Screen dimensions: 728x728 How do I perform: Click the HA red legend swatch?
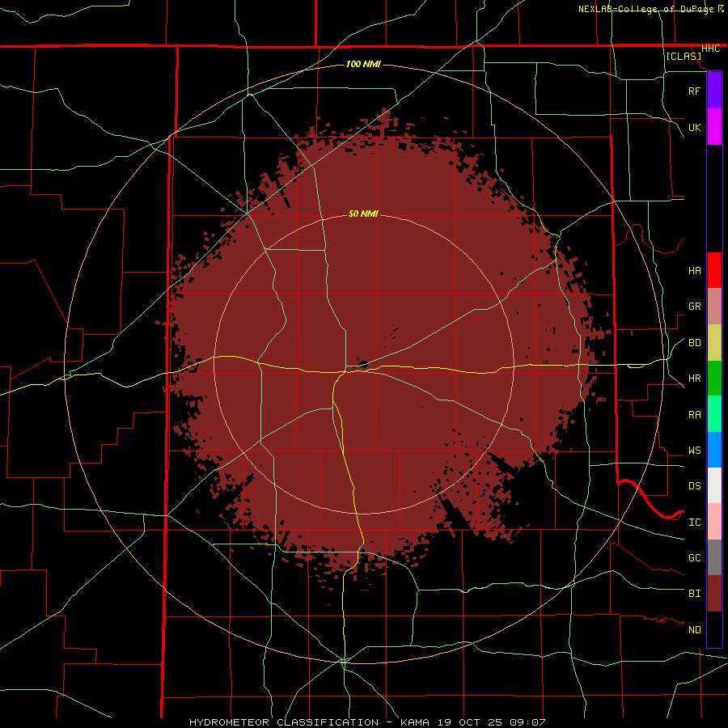pos(714,270)
